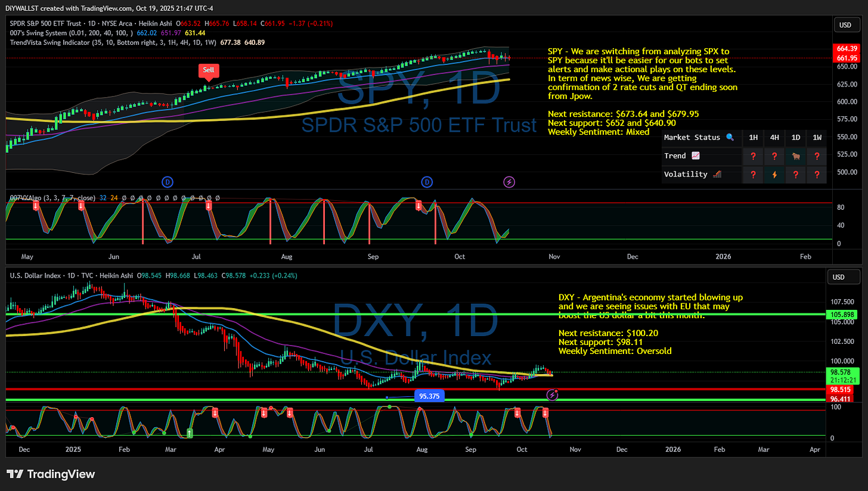Click the purple lightning event marker on SPY chart
The image size is (868, 491).
(509, 182)
